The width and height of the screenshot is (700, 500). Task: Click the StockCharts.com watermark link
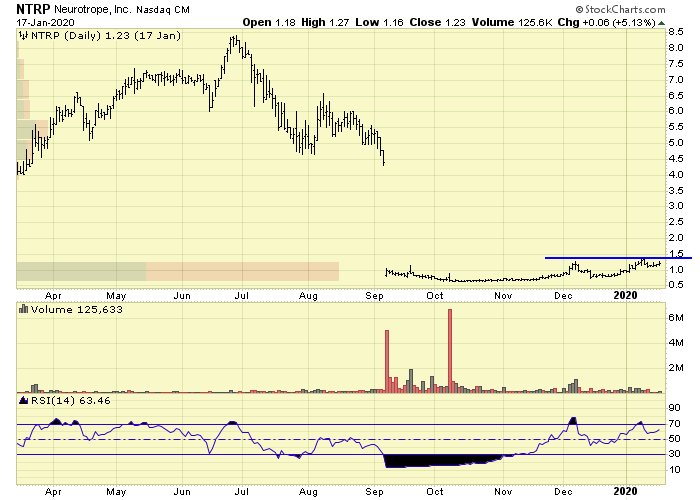[621, 9]
